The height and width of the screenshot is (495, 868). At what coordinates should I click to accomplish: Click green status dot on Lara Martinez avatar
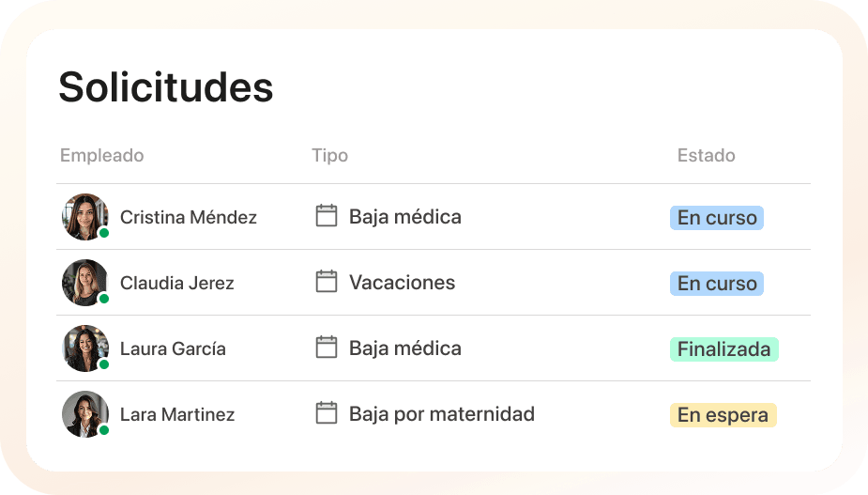pos(103,430)
